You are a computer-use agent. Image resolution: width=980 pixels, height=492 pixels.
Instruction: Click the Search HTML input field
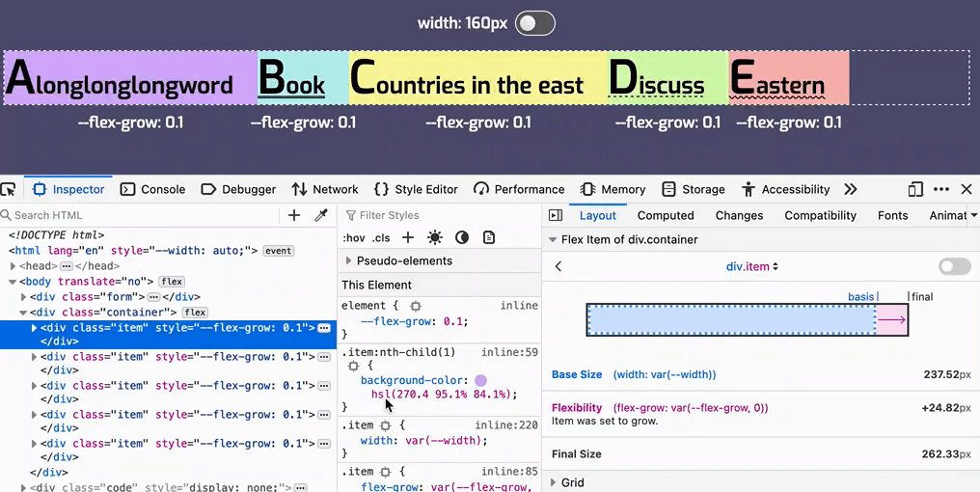[145, 215]
